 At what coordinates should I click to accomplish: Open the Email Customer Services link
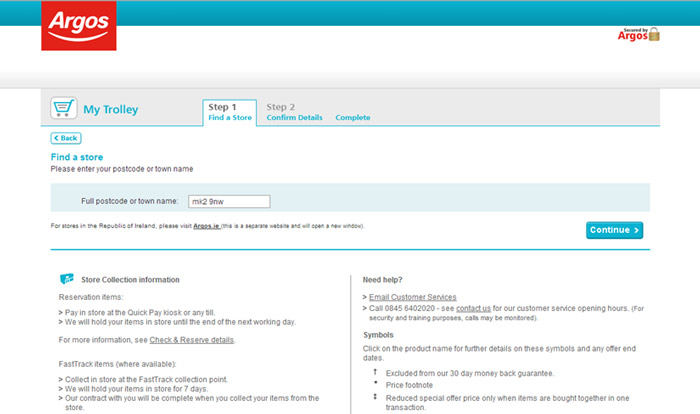pos(412,297)
